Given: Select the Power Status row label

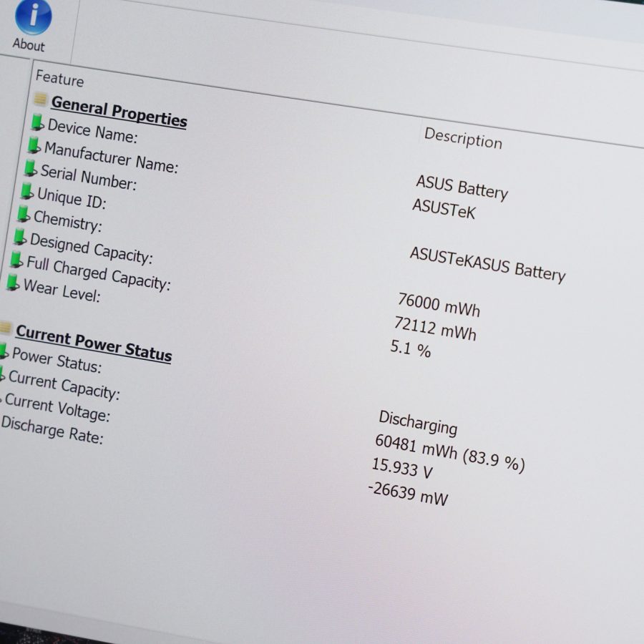Looking at the screenshot, I should click(57, 361).
